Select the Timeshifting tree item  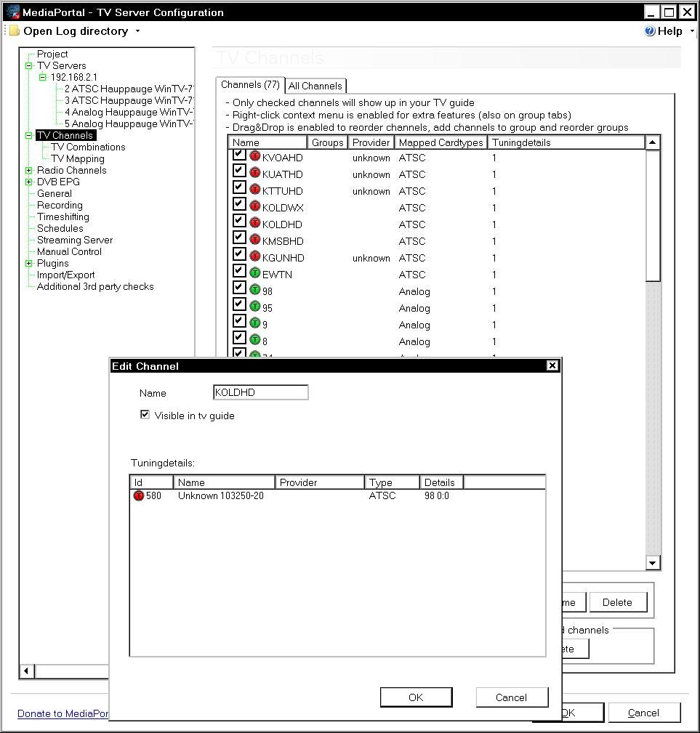point(63,217)
